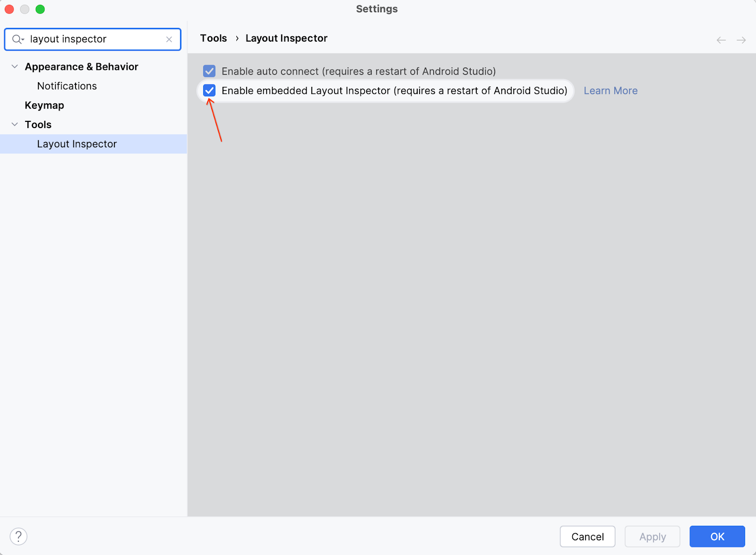Viewport: 756px width, 555px height.
Task: Click Layout Inspector in the breadcrumb
Action: 286,38
